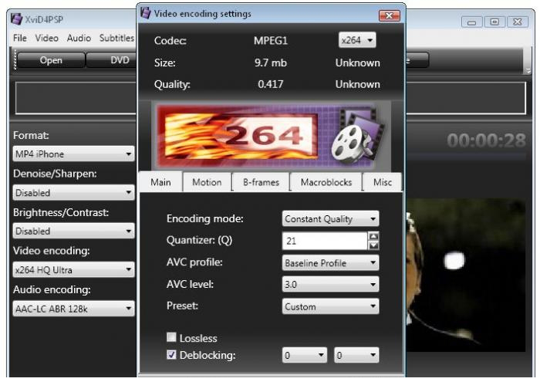Uncheck the Deblocking checkbox

click(171, 354)
